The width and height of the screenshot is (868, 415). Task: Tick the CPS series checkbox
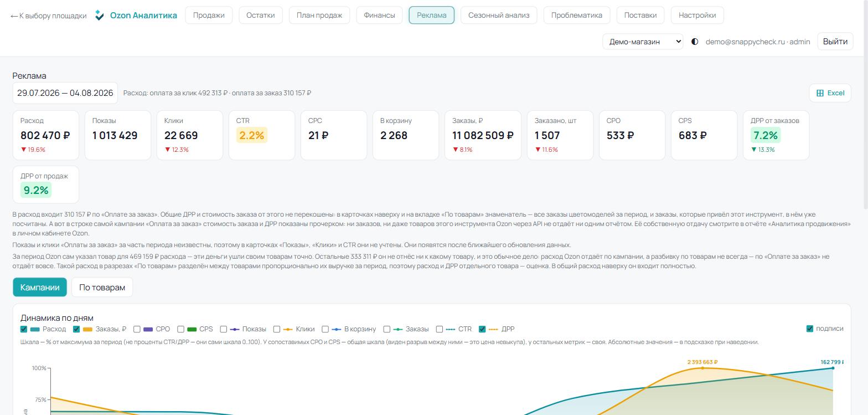tap(180, 329)
